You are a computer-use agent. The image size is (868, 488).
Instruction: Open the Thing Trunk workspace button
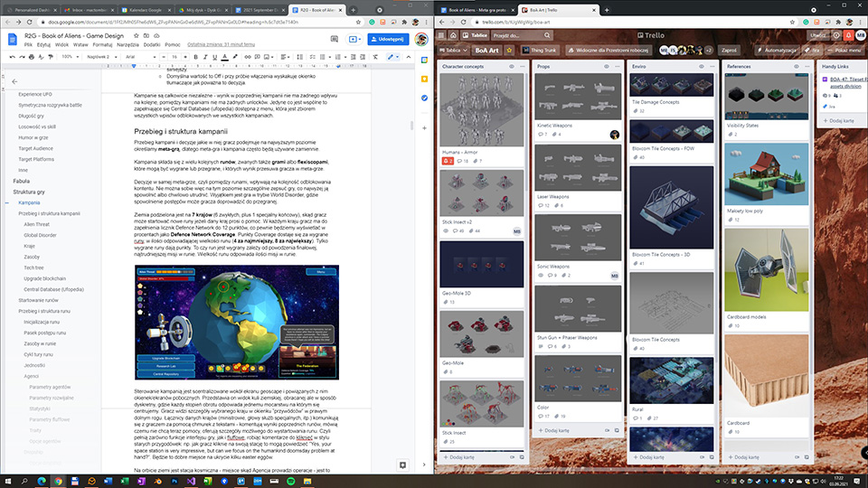pyautogui.click(x=541, y=51)
